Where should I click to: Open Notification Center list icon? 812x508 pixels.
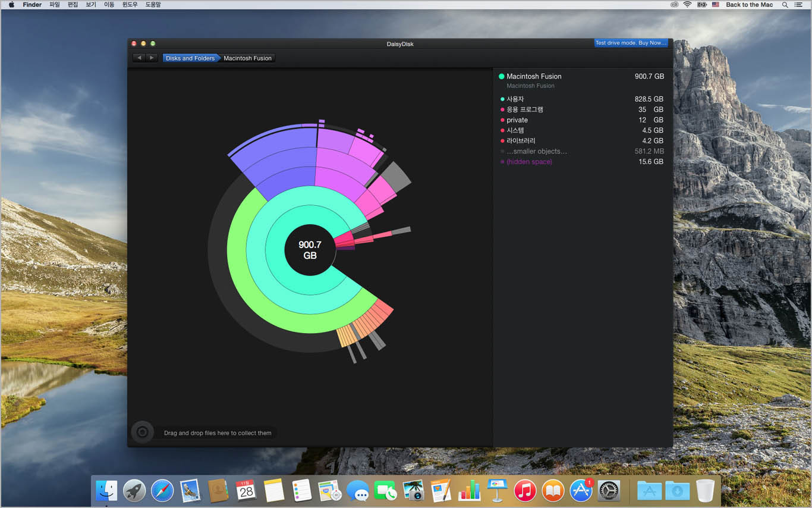point(800,5)
